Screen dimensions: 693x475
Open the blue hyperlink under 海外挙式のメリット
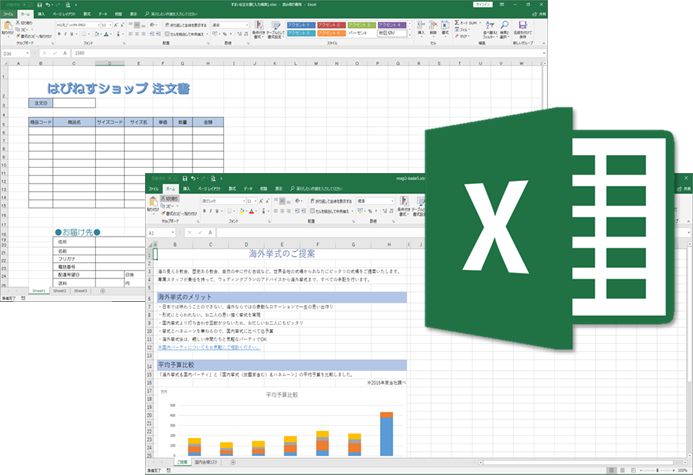pos(208,349)
